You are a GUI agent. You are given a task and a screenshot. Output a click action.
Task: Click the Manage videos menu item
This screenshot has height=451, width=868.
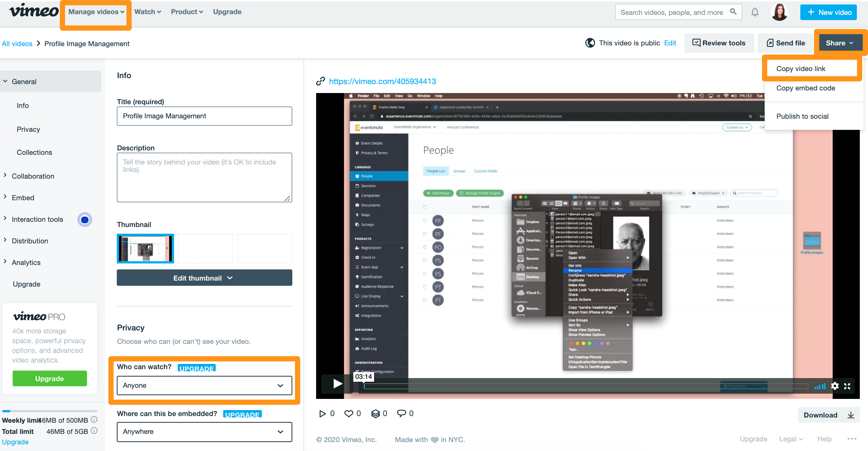coord(95,12)
